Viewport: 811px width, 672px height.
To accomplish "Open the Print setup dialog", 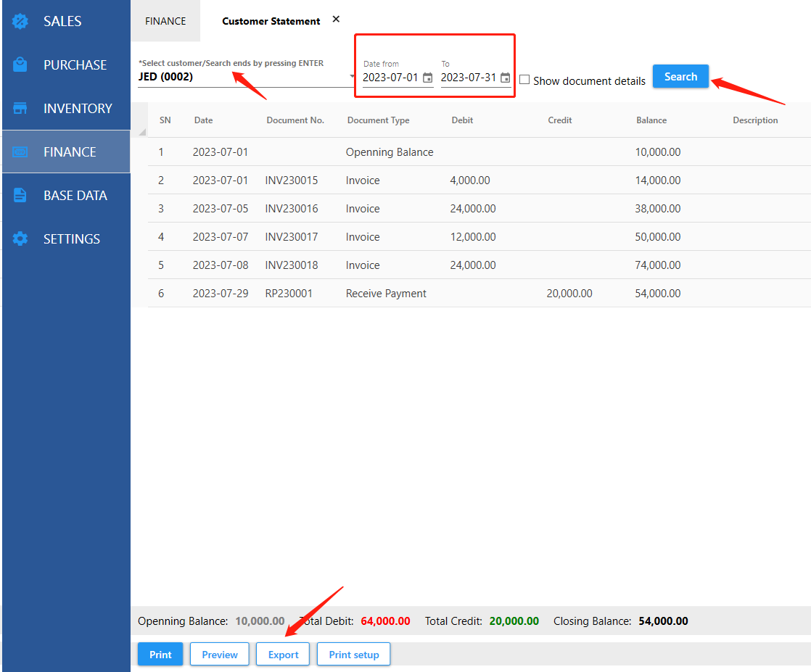I will (354, 655).
